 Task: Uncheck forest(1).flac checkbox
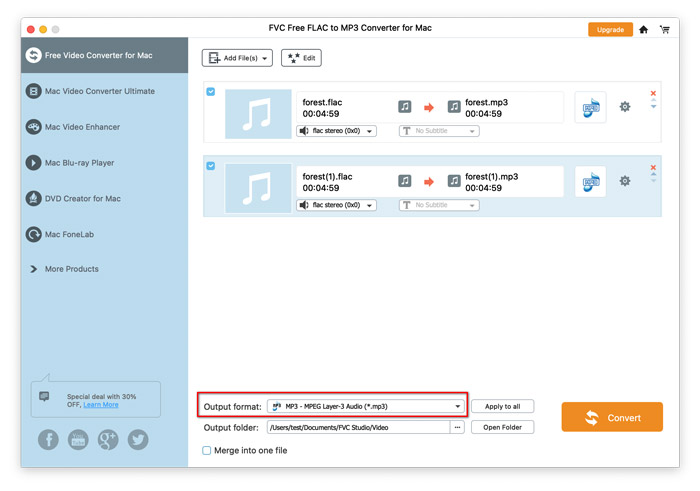point(211,166)
